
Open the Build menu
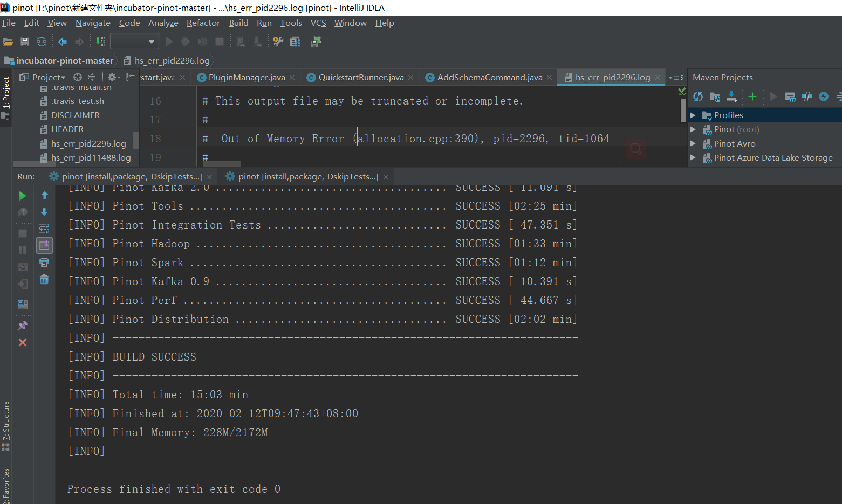point(238,23)
